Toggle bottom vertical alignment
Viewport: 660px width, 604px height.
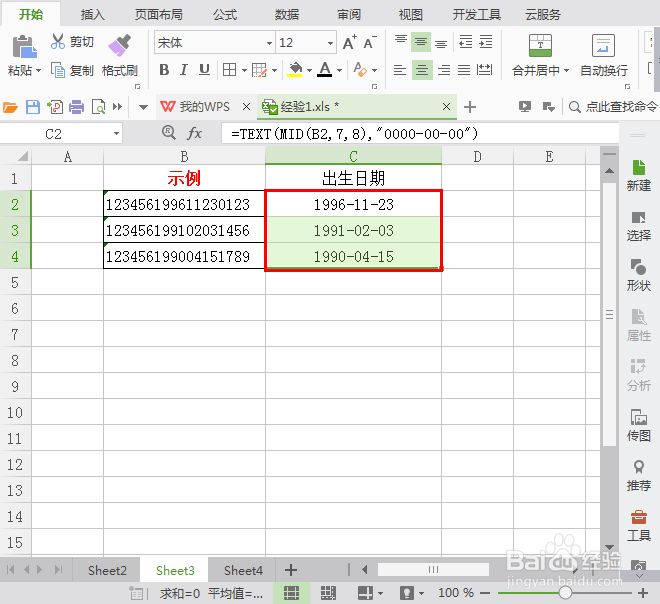[x=441, y=42]
